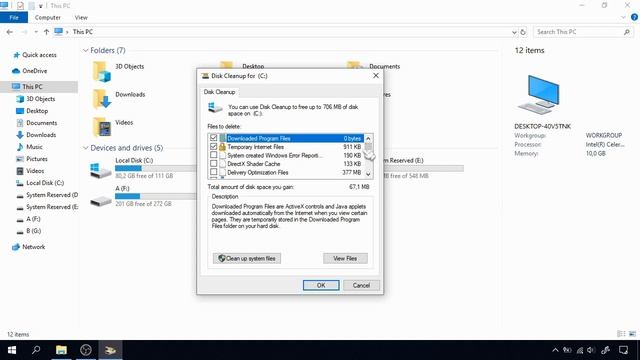Screen dimensions: 640x360
Task: Tick Delivery Optimization Files checkbox
Action: (213, 172)
